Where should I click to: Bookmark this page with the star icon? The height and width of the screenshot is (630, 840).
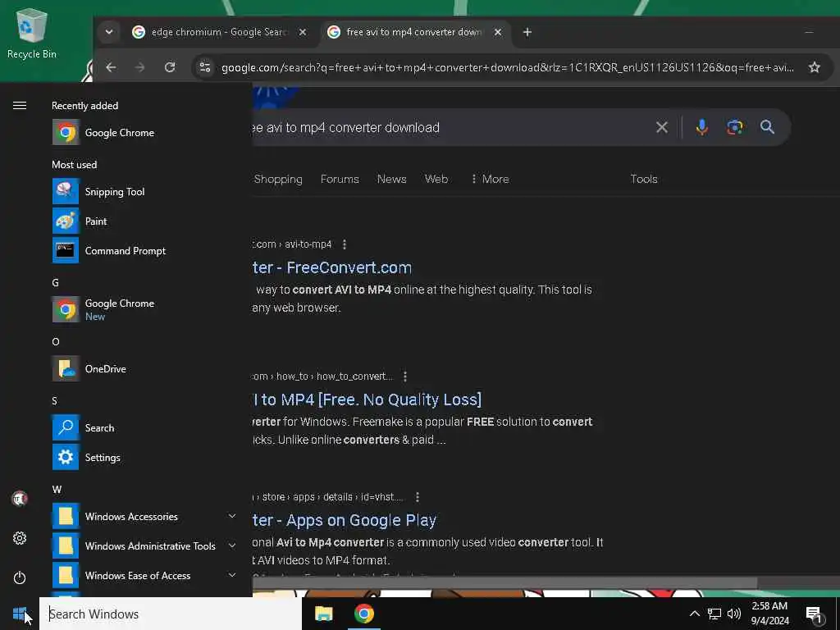click(x=815, y=67)
